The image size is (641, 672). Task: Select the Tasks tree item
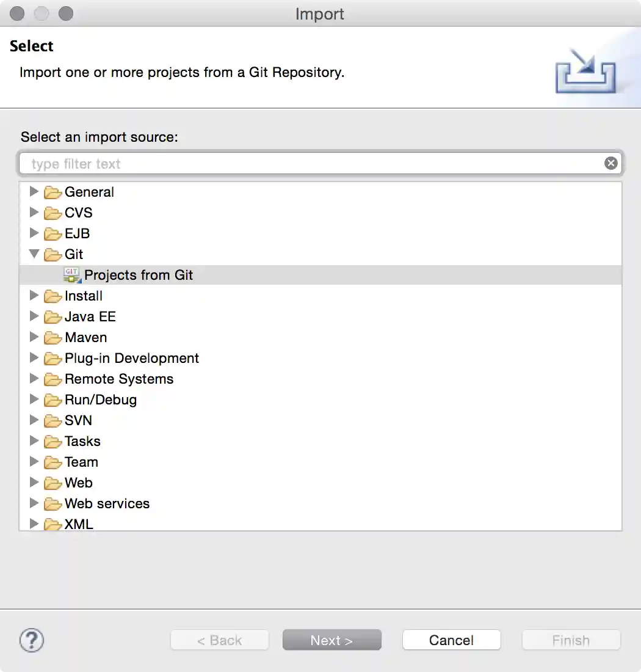82,441
